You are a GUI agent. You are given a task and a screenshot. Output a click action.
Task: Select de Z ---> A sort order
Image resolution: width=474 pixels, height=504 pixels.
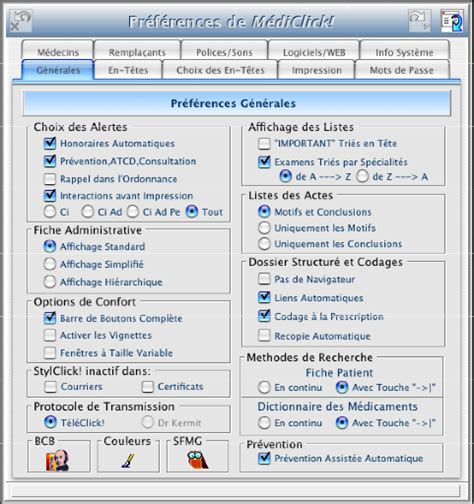click(x=362, y=176)
